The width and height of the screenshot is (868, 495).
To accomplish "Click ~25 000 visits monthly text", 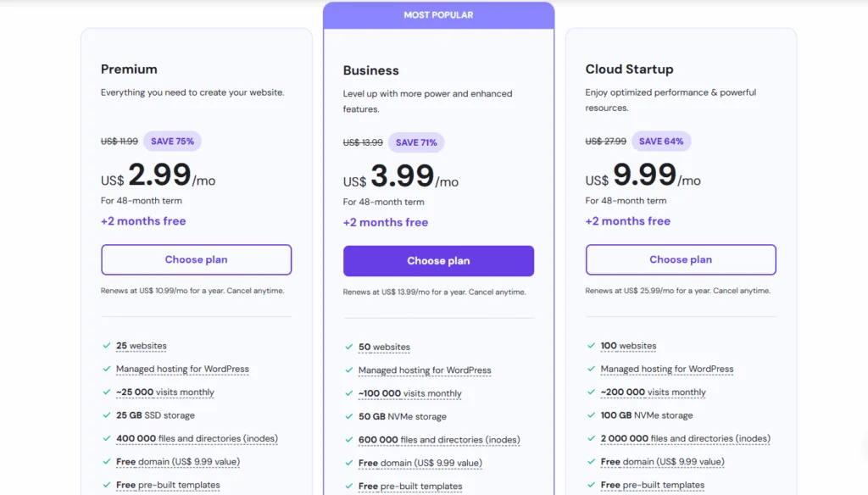I will click(x=165, y=392).
